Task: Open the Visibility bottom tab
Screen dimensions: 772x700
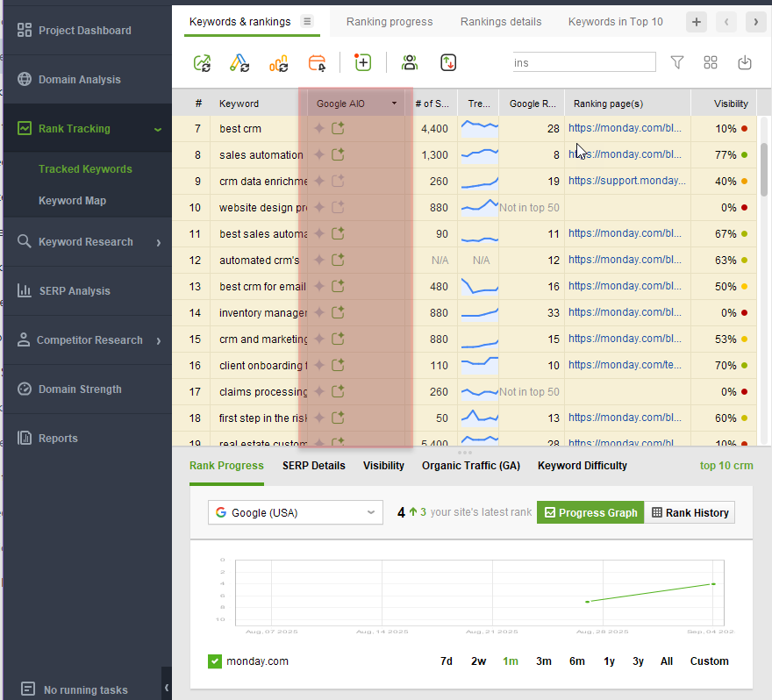Action: pos(383,466)
